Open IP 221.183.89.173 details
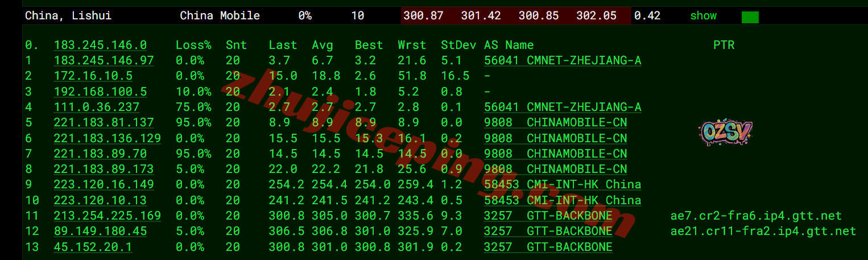The width and height of the screenshot is (868, 260). (104, 169)
